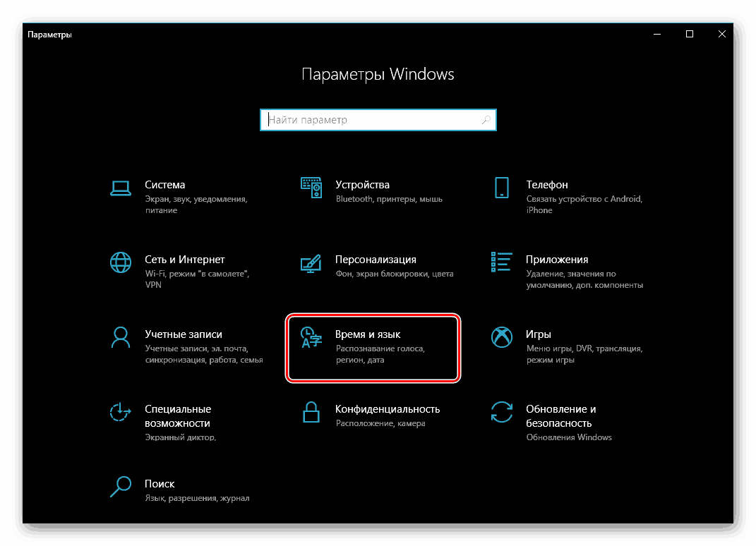Open the Игры settings title
This screenshot has height=546, width=756.
pos(538,334)
